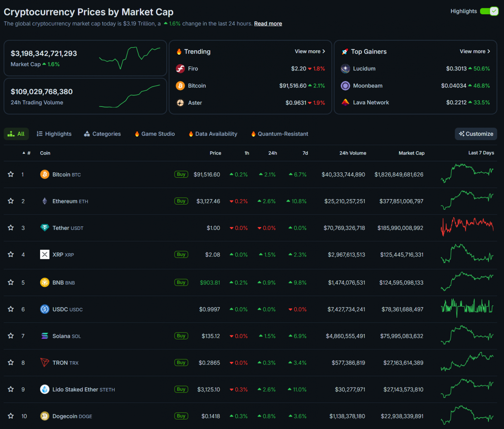Screen dimensions: 504x429
Task: Click the XRP logo icon
Action: pyautogui.click(x=45, y=255)
